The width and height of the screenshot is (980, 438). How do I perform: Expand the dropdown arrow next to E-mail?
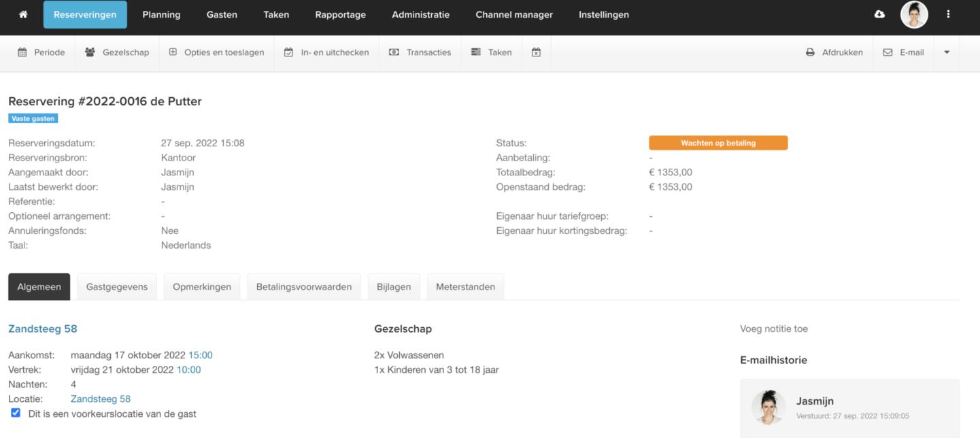[x=947, y=52]
